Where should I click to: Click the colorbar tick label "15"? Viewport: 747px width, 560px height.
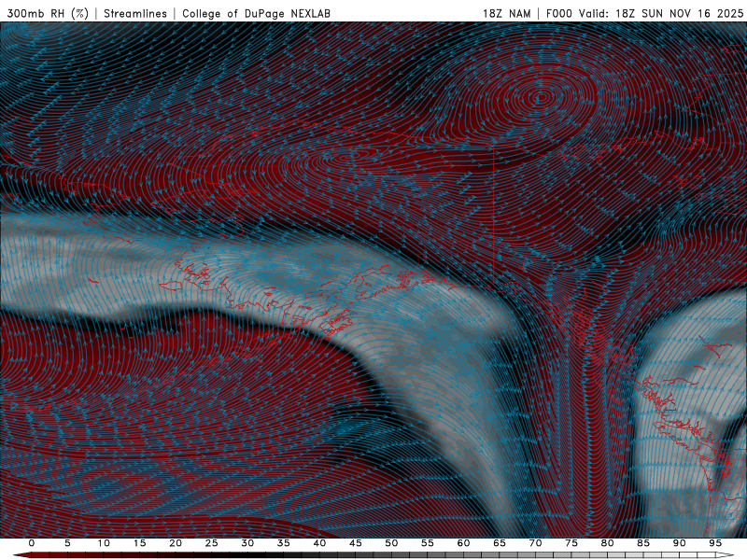139,543
